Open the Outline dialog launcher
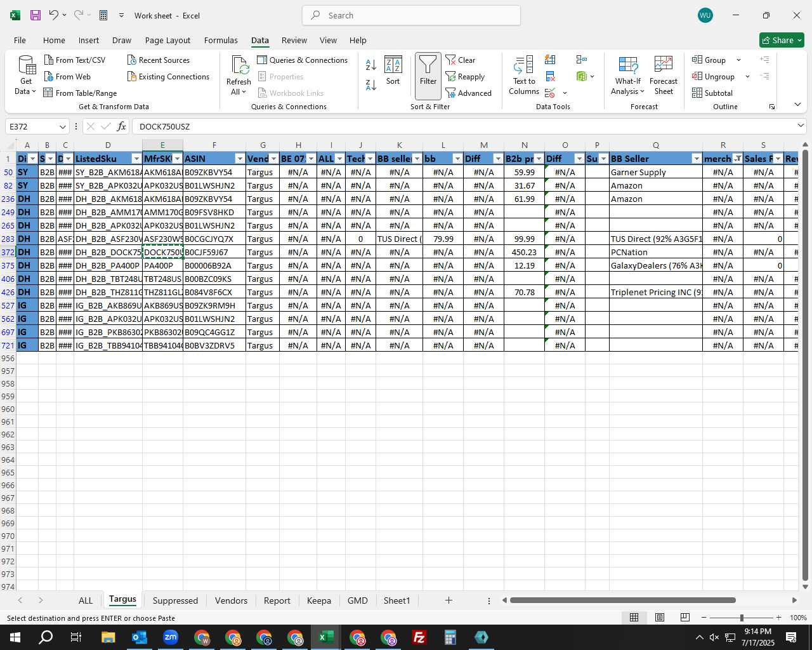Image resolution: width=812 pixels, height=650 pixels. 772,107
